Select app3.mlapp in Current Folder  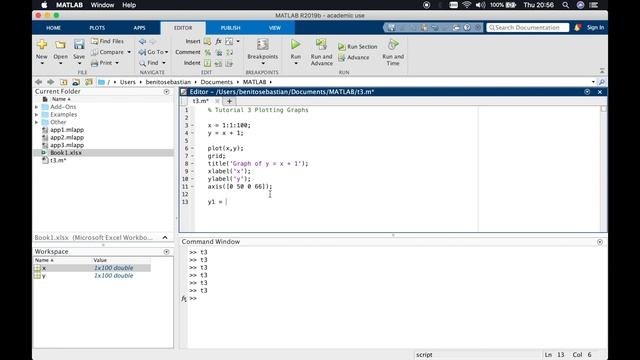pos(67,145)
